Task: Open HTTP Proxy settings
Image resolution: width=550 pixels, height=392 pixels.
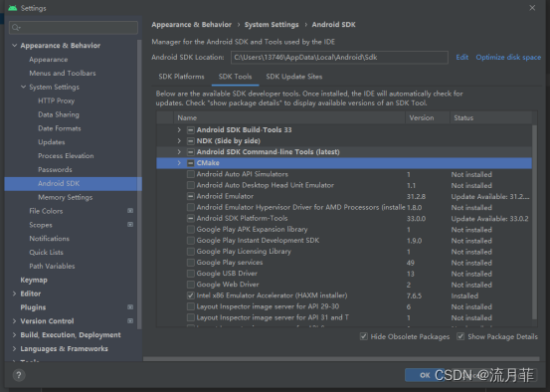Action: [56, 100]
